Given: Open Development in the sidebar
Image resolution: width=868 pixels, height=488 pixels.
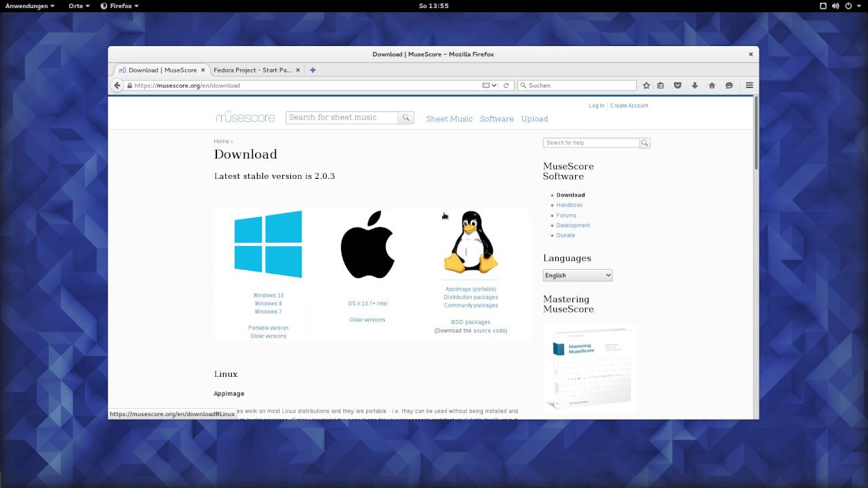Looking at the screenshot, I should (x=573, y=226).
